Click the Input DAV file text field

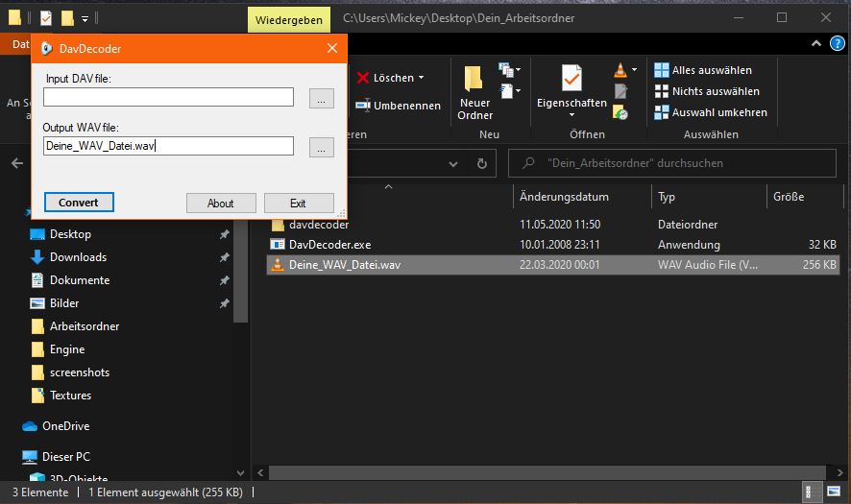[x=168, y=97]
